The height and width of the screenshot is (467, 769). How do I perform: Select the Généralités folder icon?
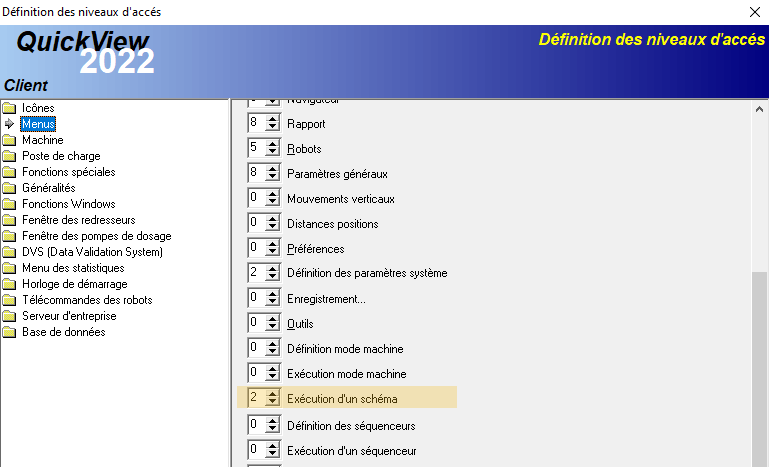pyautogui.click(x=9, y=188)
